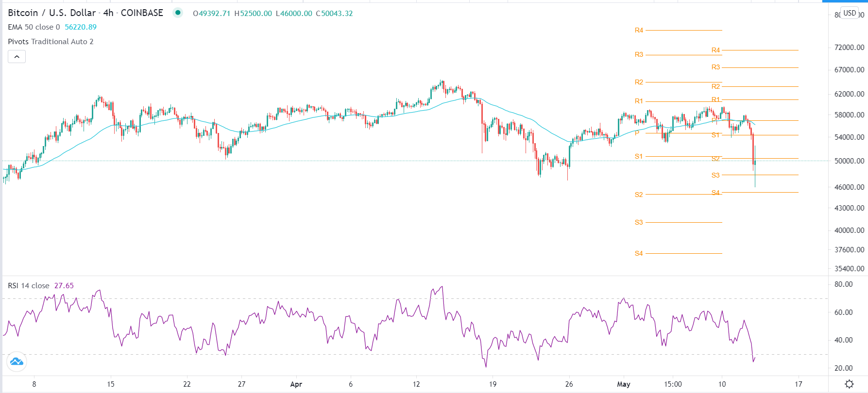
Task: Open the USD currency dropdown
Action: 850,13
